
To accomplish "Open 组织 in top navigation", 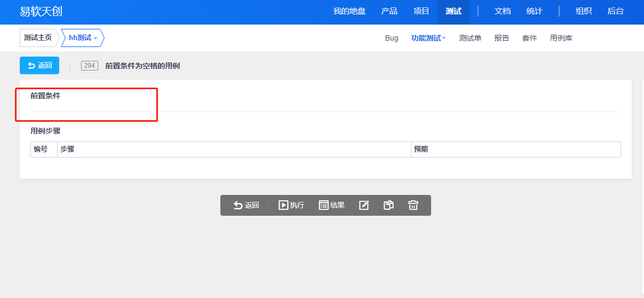I will [x=584, y=11].
